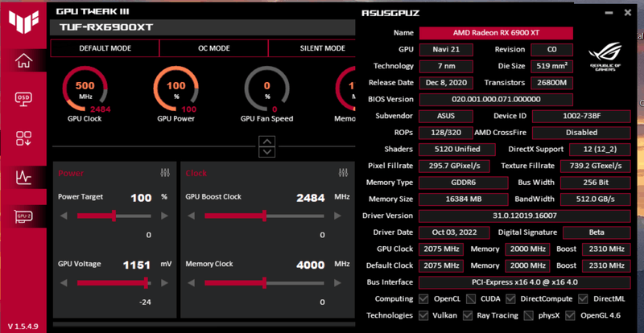This screenshot has height=333, width=644.
Task: Click the Power Target slider handle
Action: [x=114, y=216]
